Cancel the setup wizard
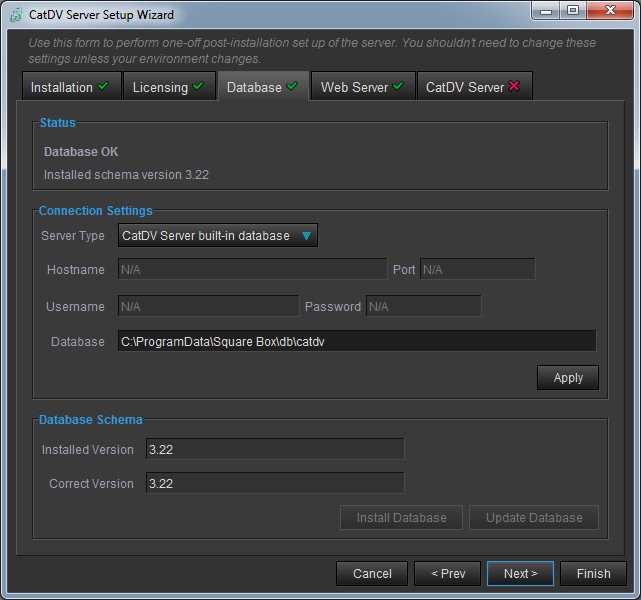 [372, 573]
